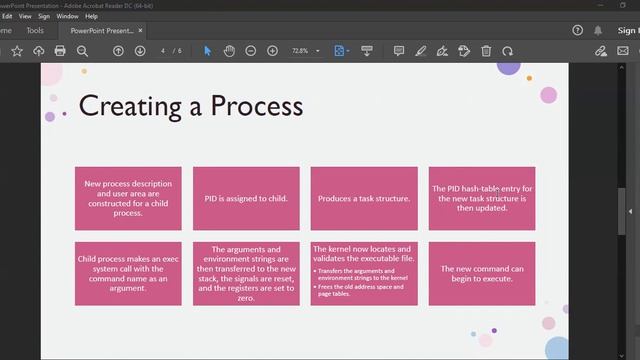Zoom in with plus button
The height and width of the screenshot is (360, 640).
pos(272,51)
